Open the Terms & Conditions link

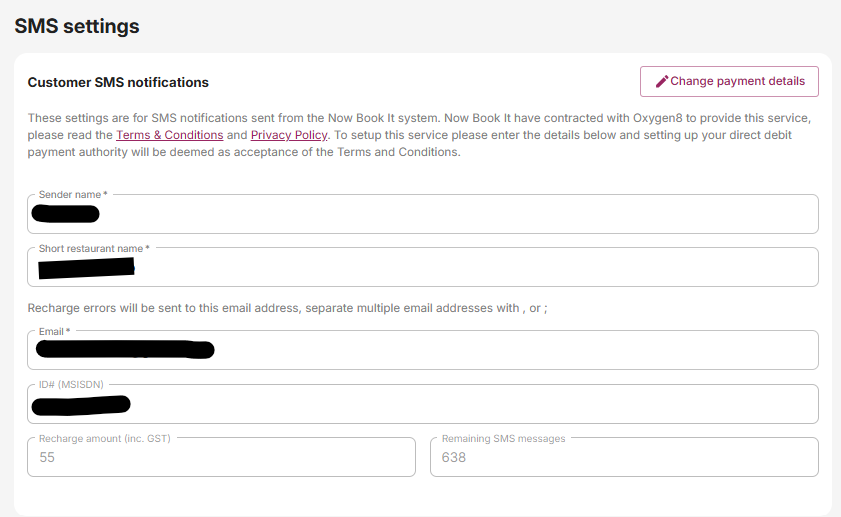click(x=169, y=135)
